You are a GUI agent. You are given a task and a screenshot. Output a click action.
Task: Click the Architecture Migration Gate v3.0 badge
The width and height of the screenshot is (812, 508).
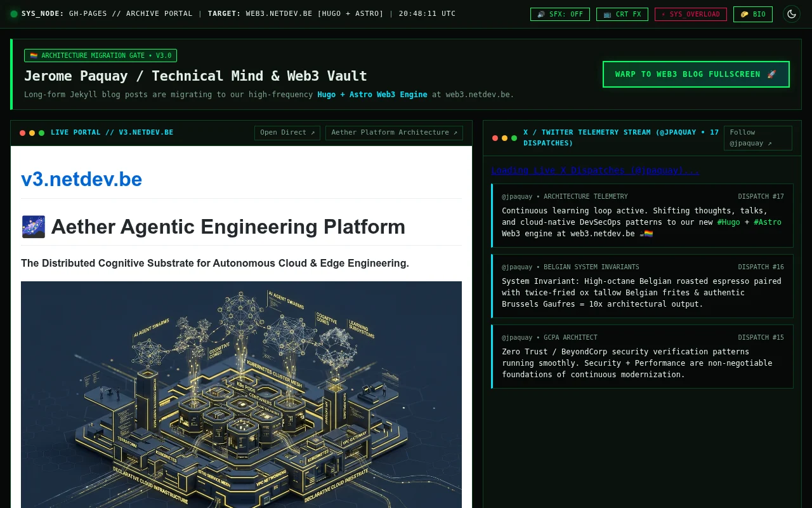coord(100,56)
